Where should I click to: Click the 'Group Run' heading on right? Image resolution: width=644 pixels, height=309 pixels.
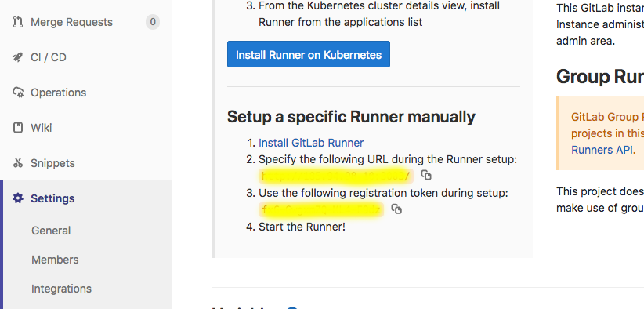click(600, 77)
